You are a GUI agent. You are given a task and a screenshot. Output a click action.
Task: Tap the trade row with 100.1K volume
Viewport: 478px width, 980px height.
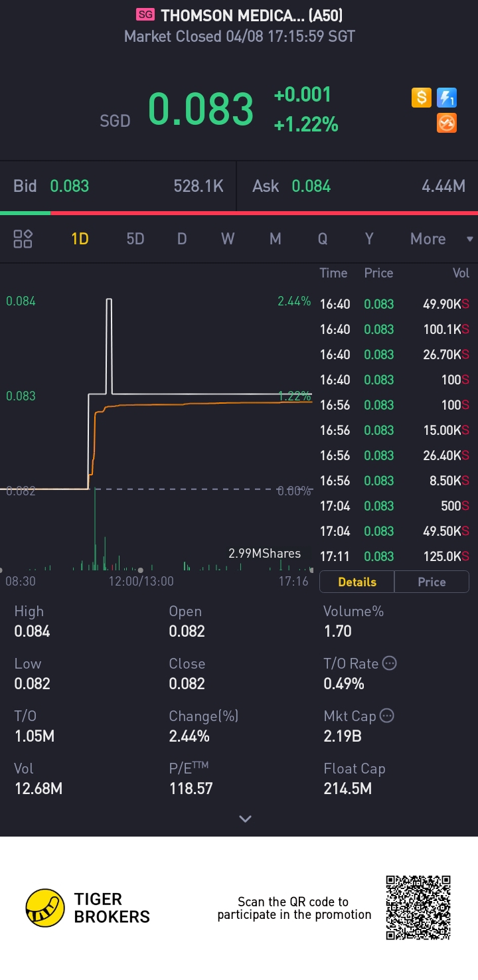[x=394, y=329]
